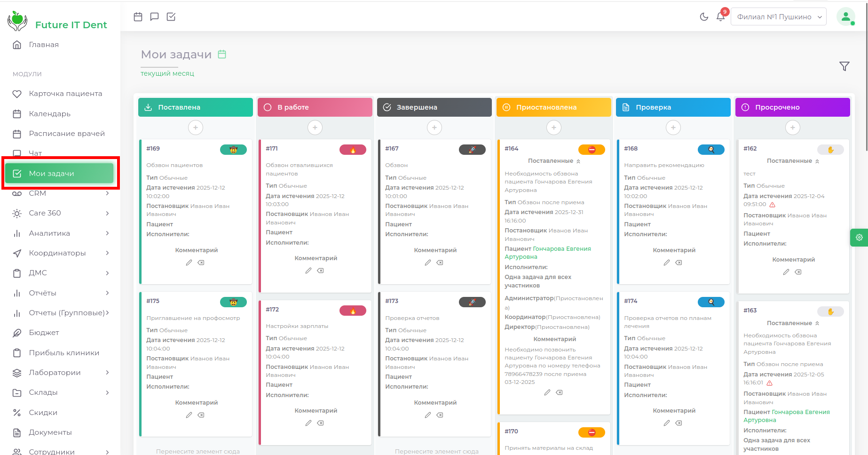Image resolution: width=868 pixels, height=455 pixels.
Task: Go to Карточка пациента module
Action: [65, 94]
